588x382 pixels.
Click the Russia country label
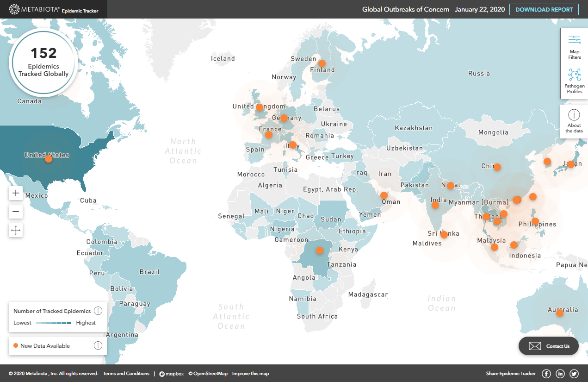click(479, 74)
